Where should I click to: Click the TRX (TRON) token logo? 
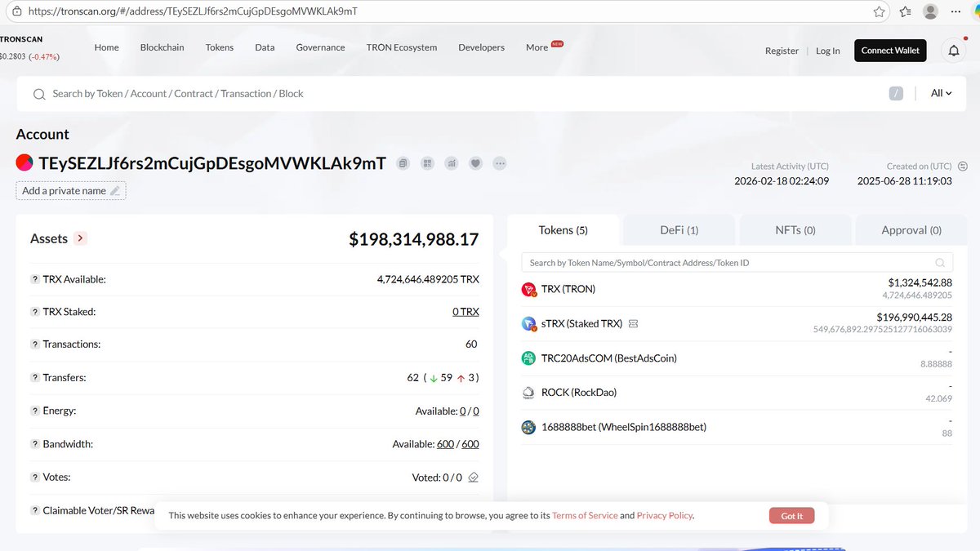tap(528, 290)
